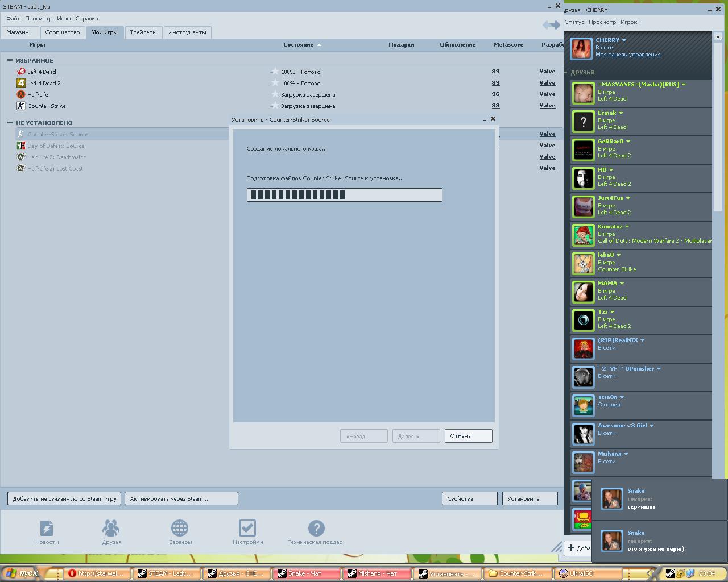Click the Установить button

(530, 498)
